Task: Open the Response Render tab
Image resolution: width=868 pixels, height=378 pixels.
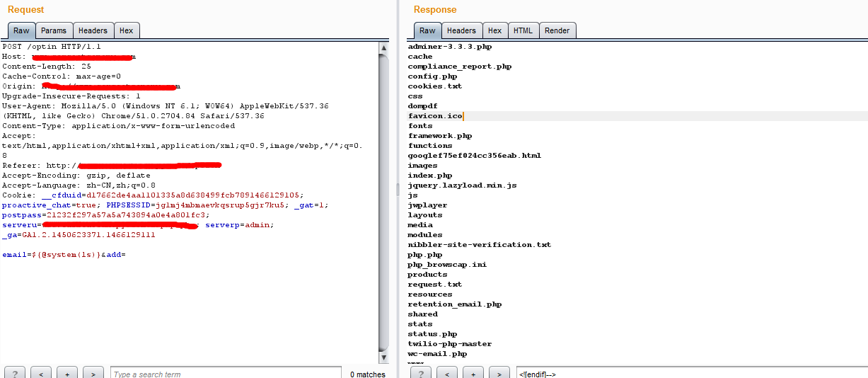Action: point(557,30)
